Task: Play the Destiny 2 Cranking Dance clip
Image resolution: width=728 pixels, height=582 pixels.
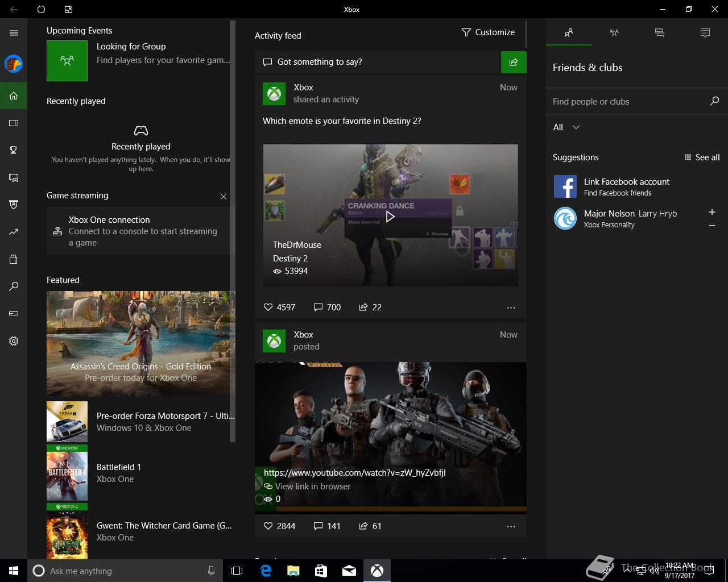Action: click(x=390, y=216)
